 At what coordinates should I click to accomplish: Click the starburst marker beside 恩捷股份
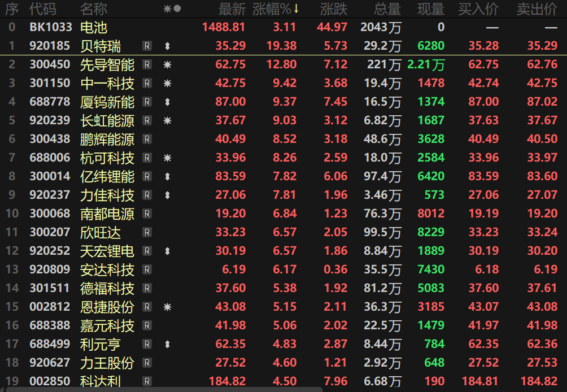[167, 307]
